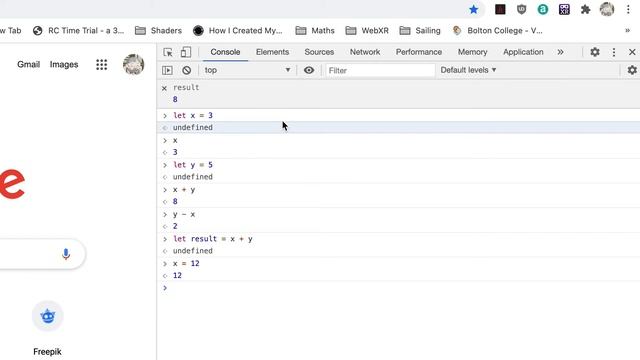Open the teal circular 'a' extension
This screenshot has width=640, height=360.
[543, 9]
